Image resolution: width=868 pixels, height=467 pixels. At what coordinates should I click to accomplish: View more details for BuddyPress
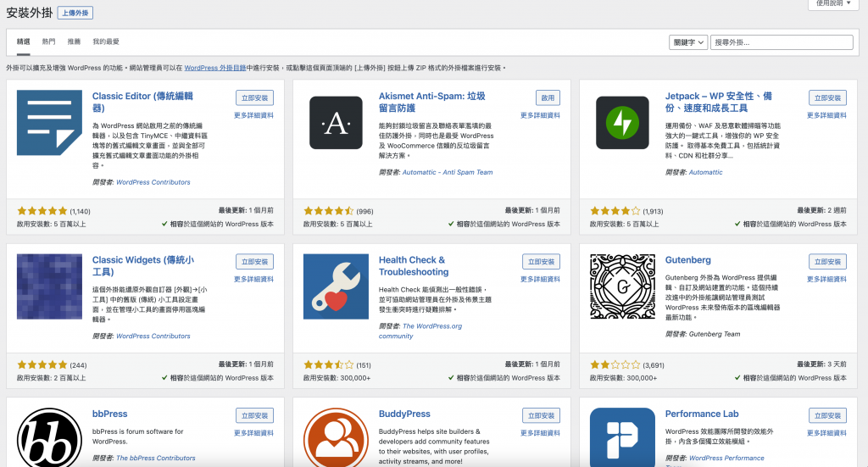(x=540, y=433)
